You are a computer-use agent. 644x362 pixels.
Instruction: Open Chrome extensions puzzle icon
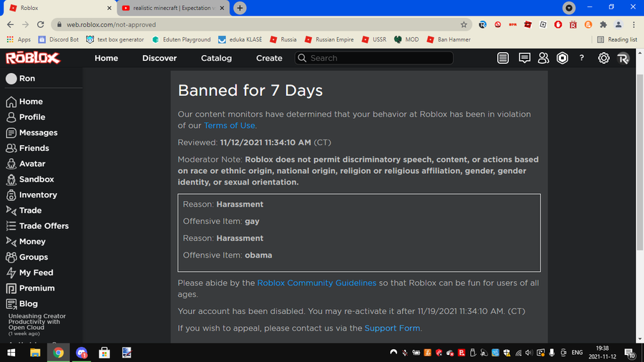click(603, 24)
